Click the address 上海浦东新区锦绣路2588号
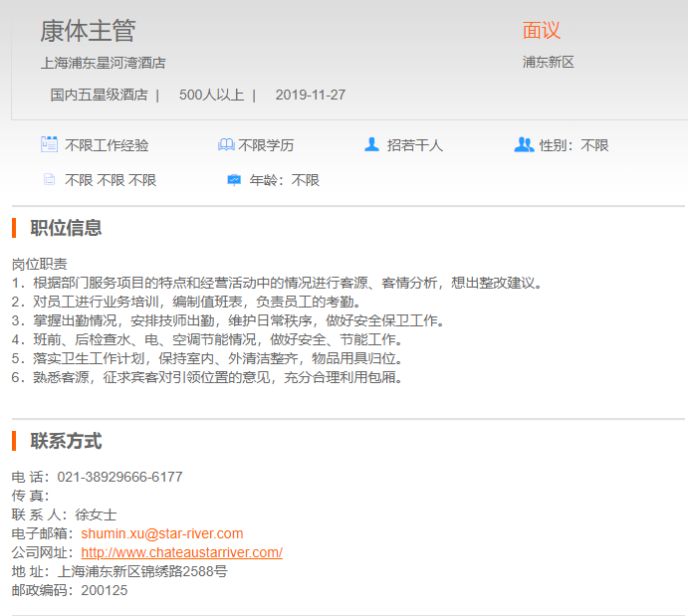Viewport: 688px width, 616px height. click(x=142, y=571)
